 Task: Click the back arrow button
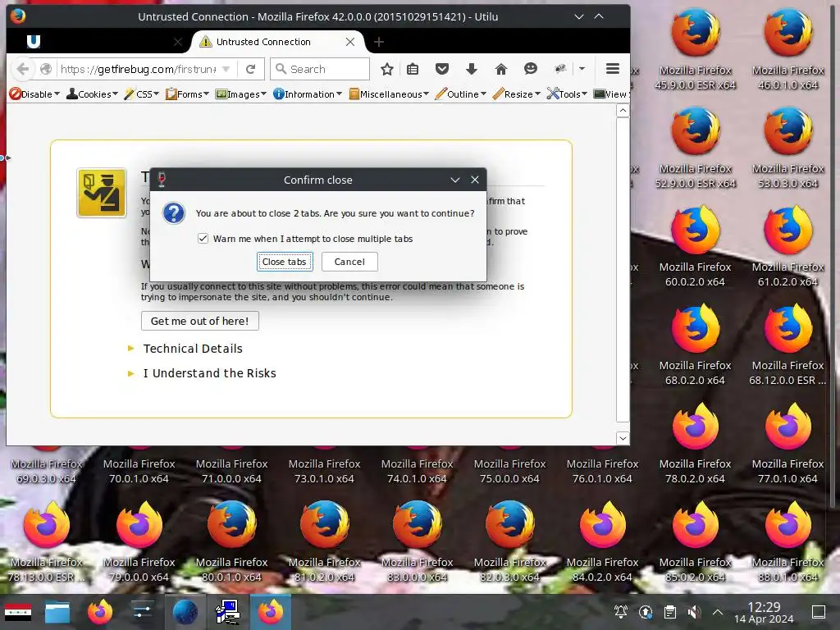22,69
